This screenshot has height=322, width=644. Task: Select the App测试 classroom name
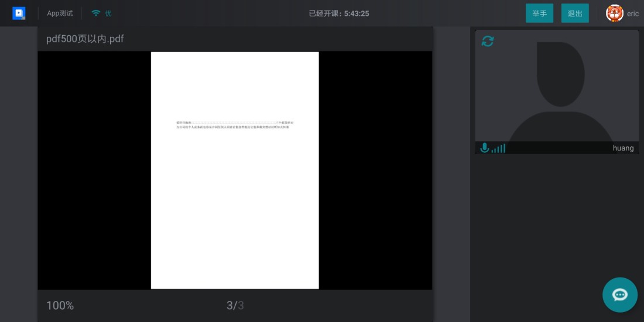point(60,13)
